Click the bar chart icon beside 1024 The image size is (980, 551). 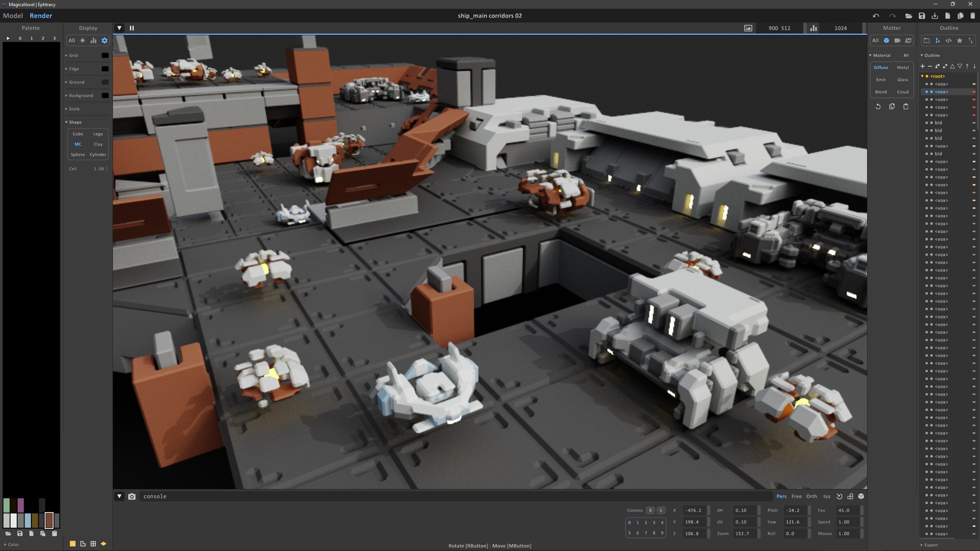point(813,28)
